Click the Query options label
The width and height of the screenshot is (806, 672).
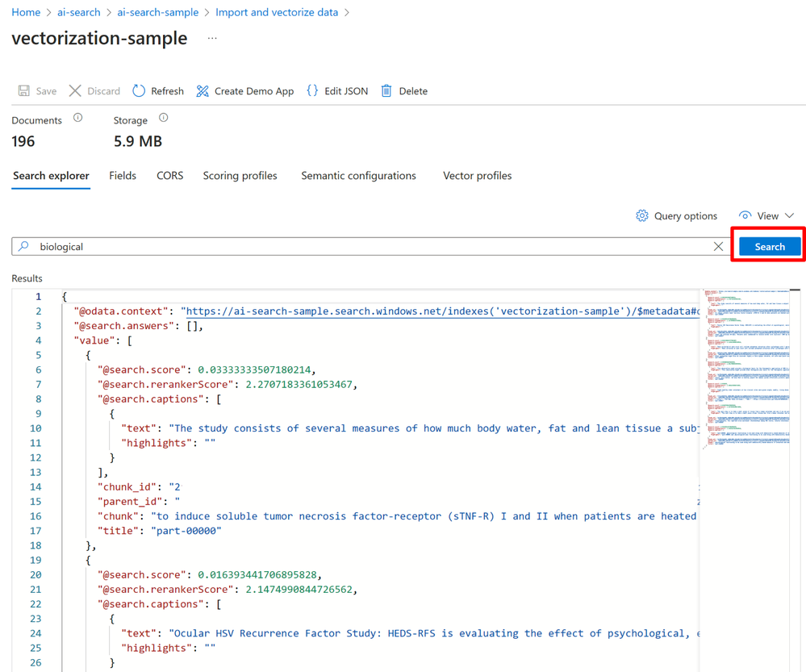685,216
